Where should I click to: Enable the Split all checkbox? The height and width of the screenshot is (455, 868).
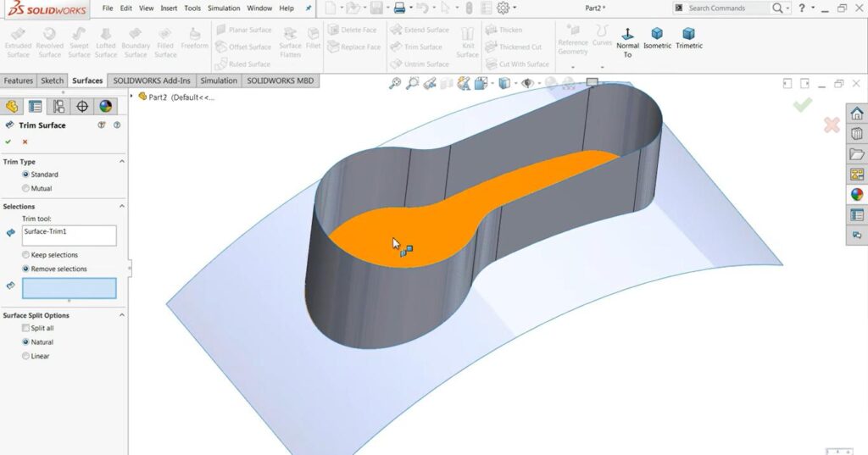coord(25,328)
